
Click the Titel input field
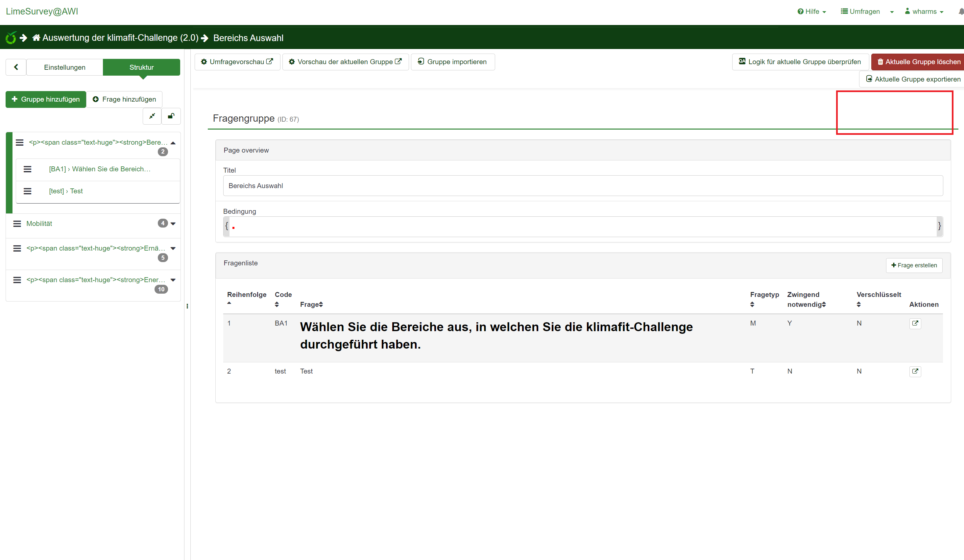(583, 185)
